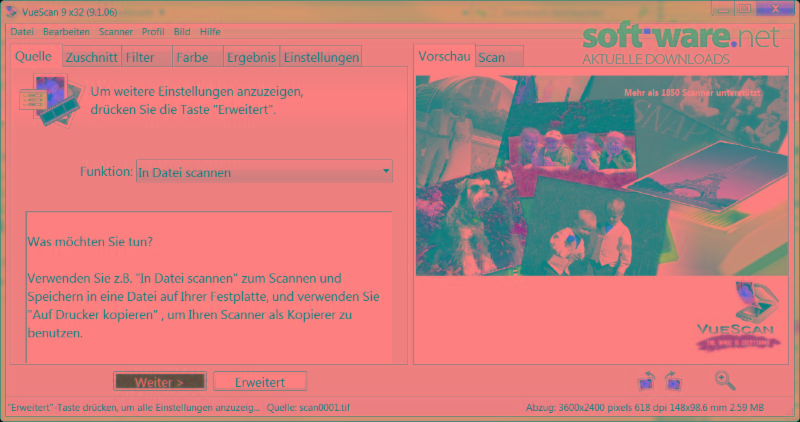Close the VueScan window
The height and width of the screenshot is (422, 800).
tap(776, 9)
